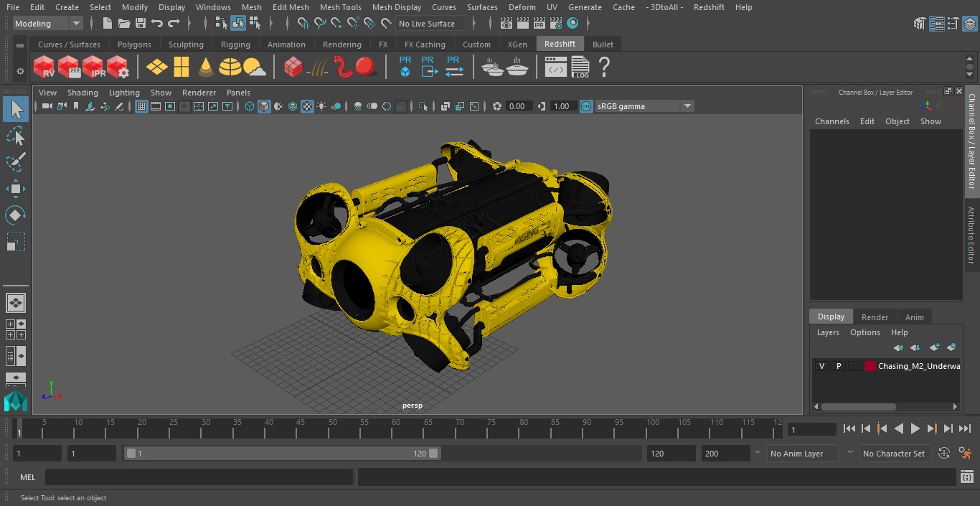Play animation forwards

tap(915, 428)
